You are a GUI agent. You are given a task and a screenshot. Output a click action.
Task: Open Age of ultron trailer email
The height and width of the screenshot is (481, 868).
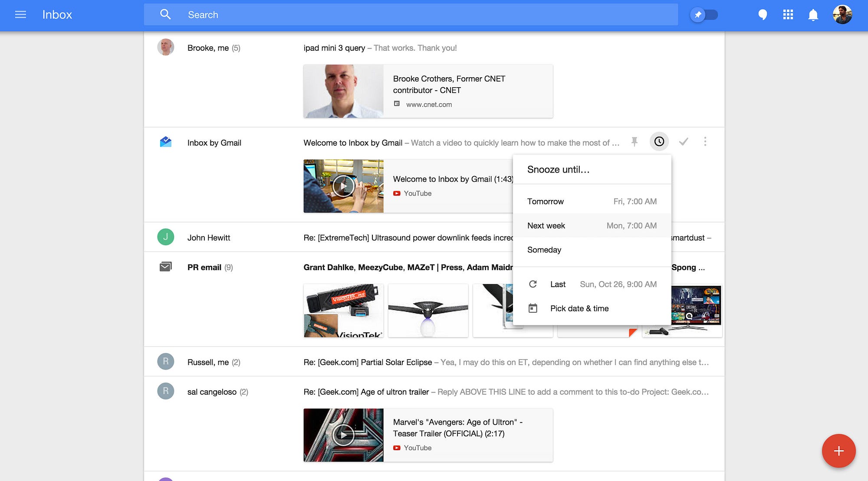(434, 392)
